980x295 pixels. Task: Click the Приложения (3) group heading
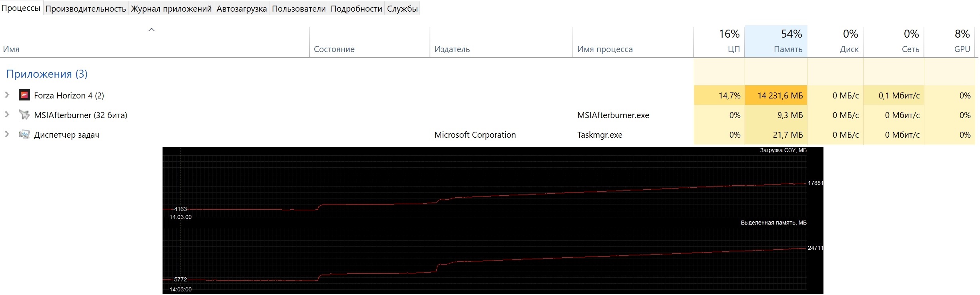pyautogui.click(x=47, y=74)
